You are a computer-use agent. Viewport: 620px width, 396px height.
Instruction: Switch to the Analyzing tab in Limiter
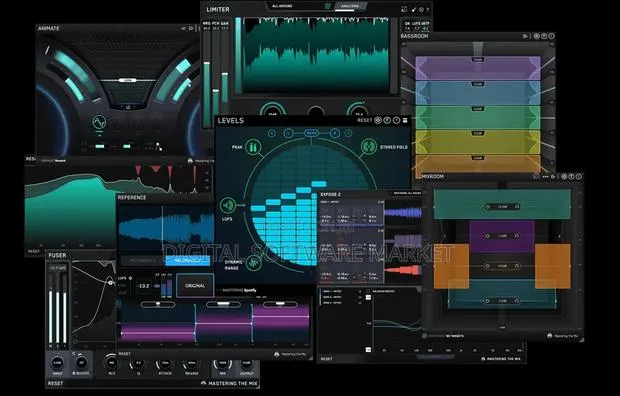[x=350, y=6]
